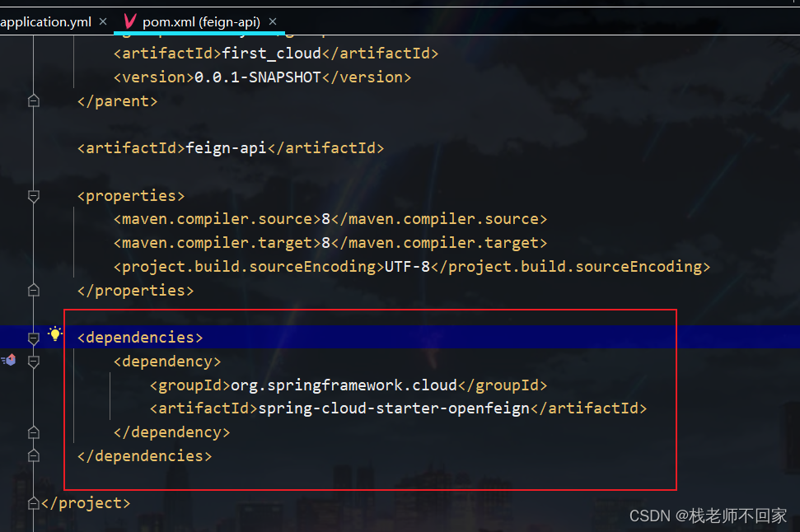Close the application.yml tab

pos(103,21)
